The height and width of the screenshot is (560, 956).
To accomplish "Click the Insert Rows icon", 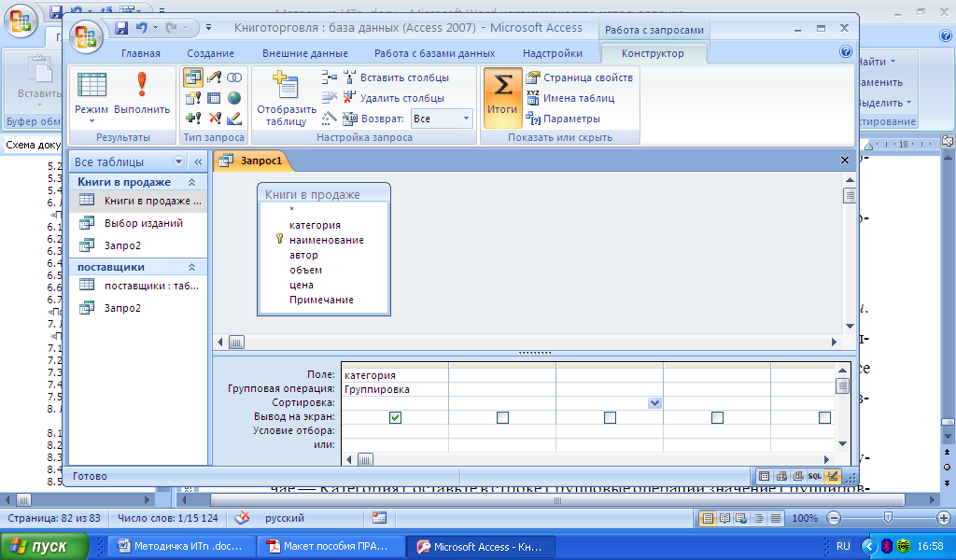I will click(330, 77).
